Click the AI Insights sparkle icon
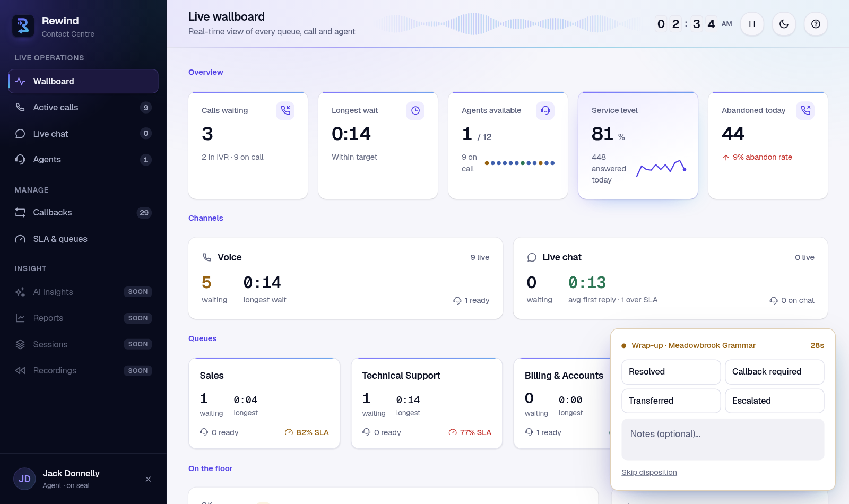This screenshot has height=504, width=849. point(20,292)
